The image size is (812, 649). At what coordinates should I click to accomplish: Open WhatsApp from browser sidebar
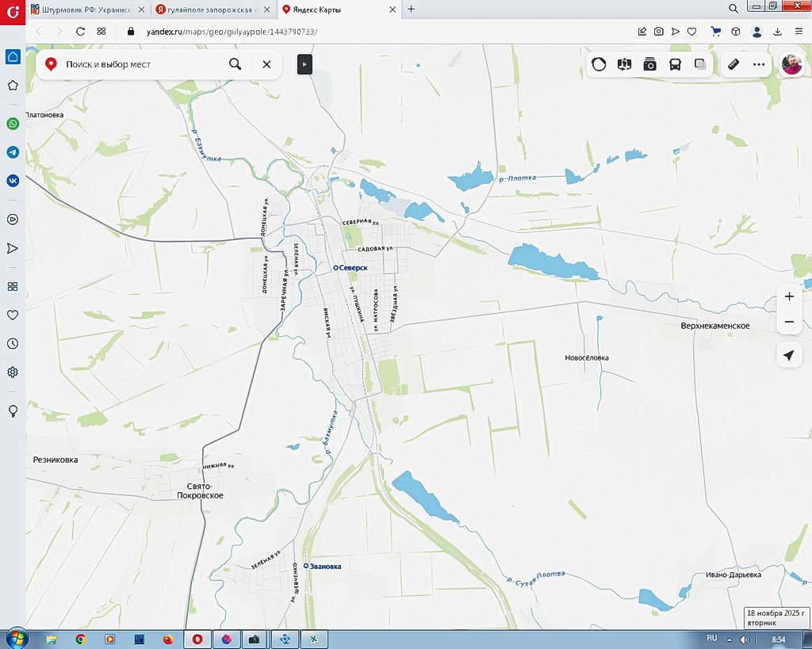pos(13,124)
